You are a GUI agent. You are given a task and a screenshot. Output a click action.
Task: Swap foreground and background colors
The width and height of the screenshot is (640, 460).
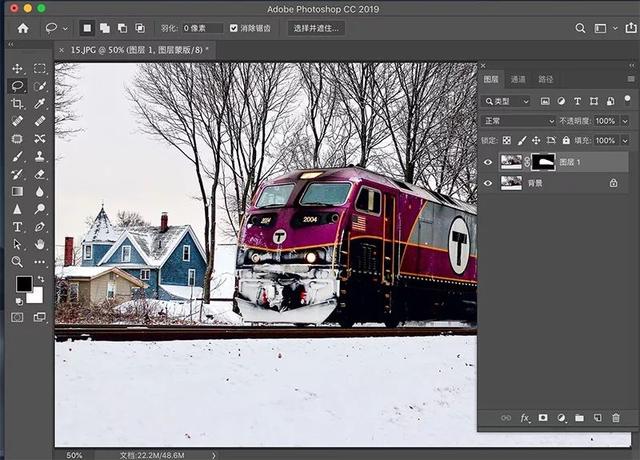(x=41, y=279)
